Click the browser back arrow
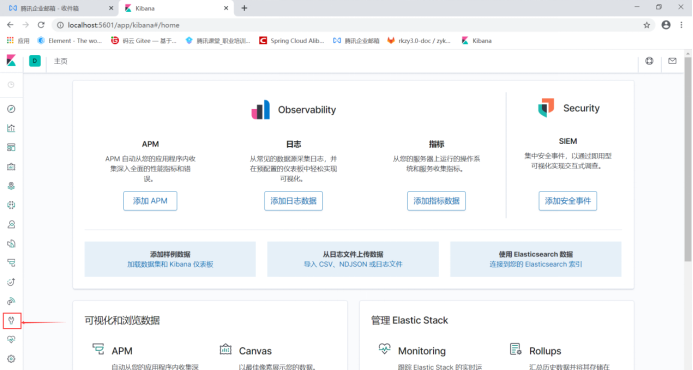The width and height of the screenshot is (693, 370). pos(10,25)
